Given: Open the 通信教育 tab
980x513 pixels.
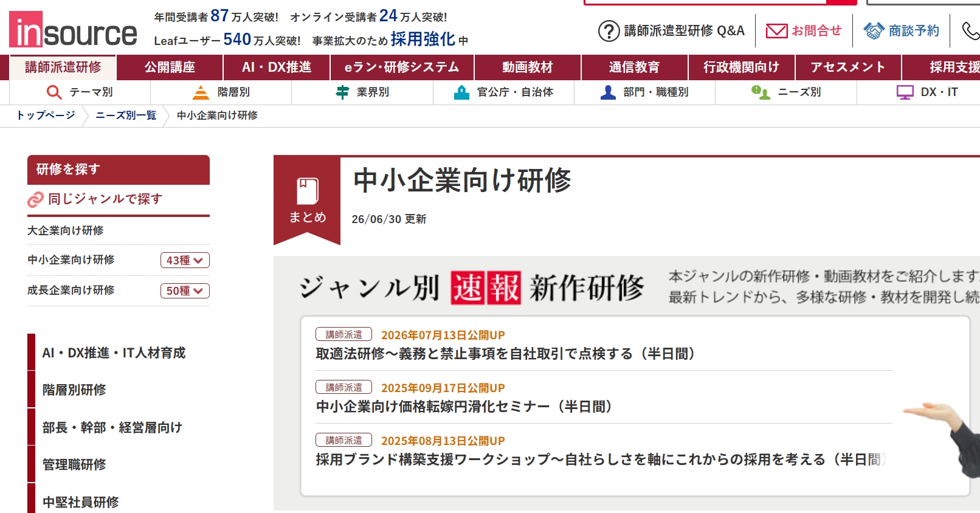Looking at the screenshot, I should pyautogui.click(x=634, y=67).
